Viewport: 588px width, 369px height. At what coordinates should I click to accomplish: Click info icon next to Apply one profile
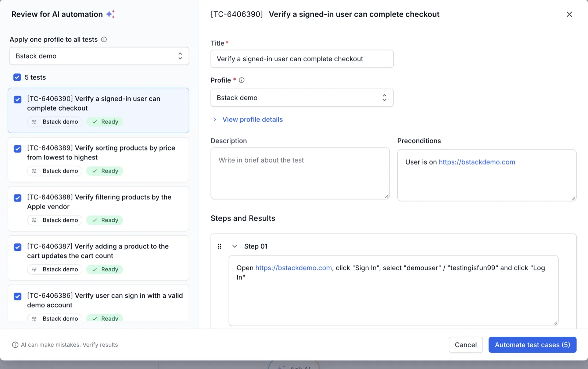[x=104, y=39]
